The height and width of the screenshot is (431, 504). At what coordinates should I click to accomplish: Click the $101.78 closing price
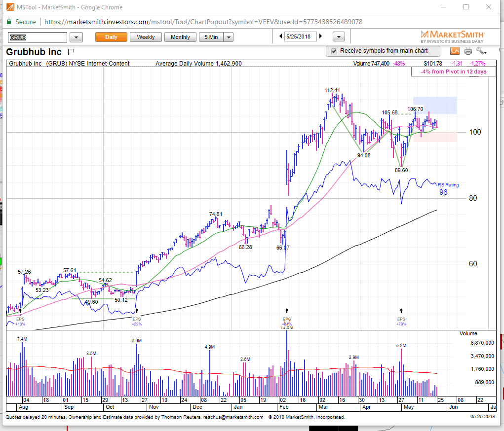(x=432, y=64)
